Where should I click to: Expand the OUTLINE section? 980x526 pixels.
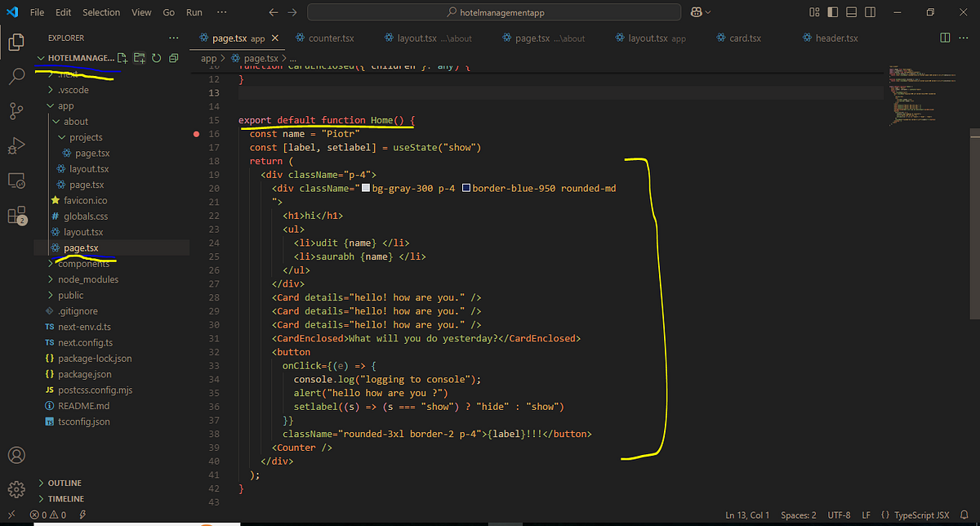click(x=61, y=483)
